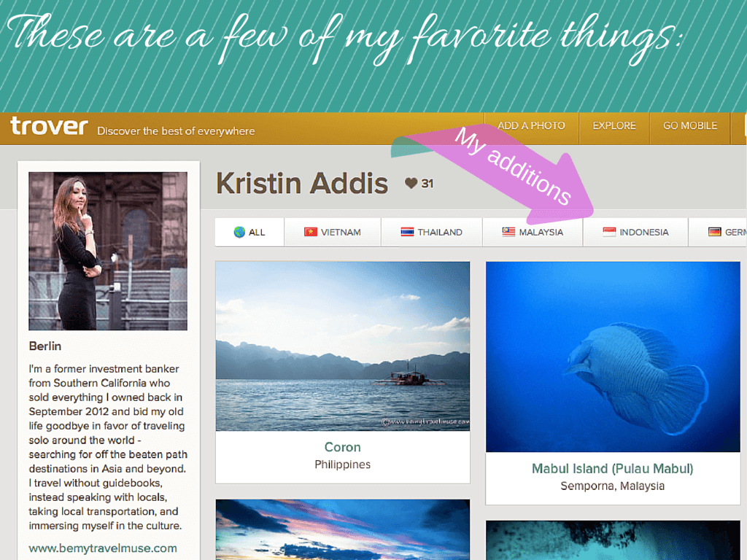
Task: Open the Mabul Island (Pulau Mabul) link
Action: [x=613, y=469]
